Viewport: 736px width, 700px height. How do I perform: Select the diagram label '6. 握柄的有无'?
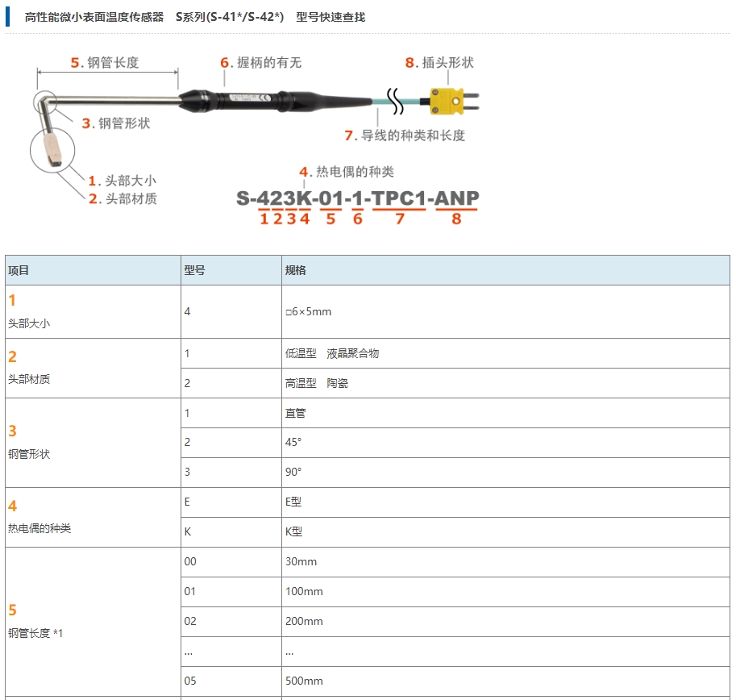pyautogui.click(x=261, y=62)
